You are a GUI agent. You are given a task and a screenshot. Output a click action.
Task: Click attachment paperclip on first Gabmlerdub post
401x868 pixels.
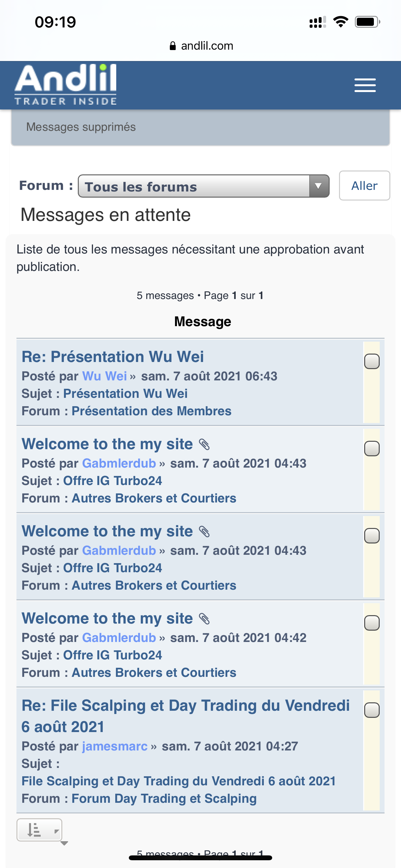[204, 444]
